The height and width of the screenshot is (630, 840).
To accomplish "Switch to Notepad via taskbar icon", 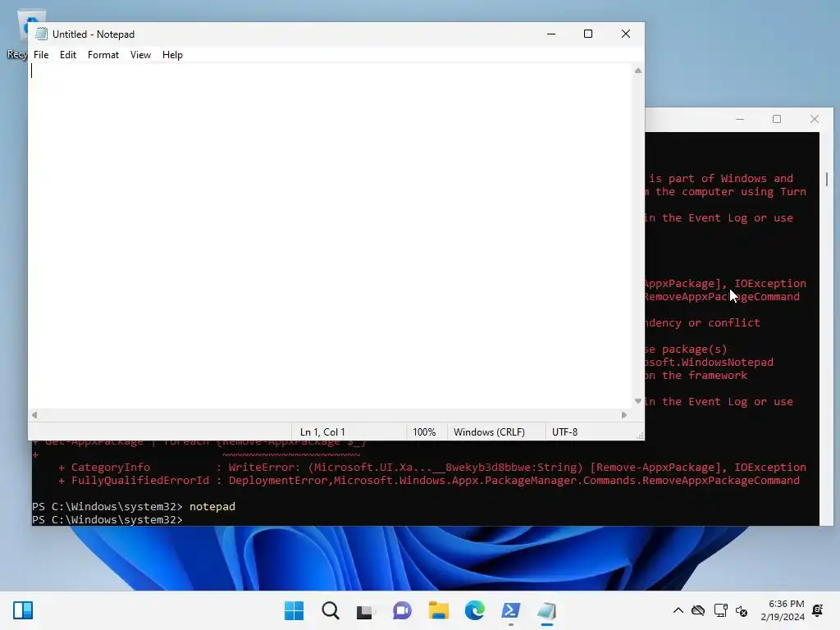I will point(547,610).
